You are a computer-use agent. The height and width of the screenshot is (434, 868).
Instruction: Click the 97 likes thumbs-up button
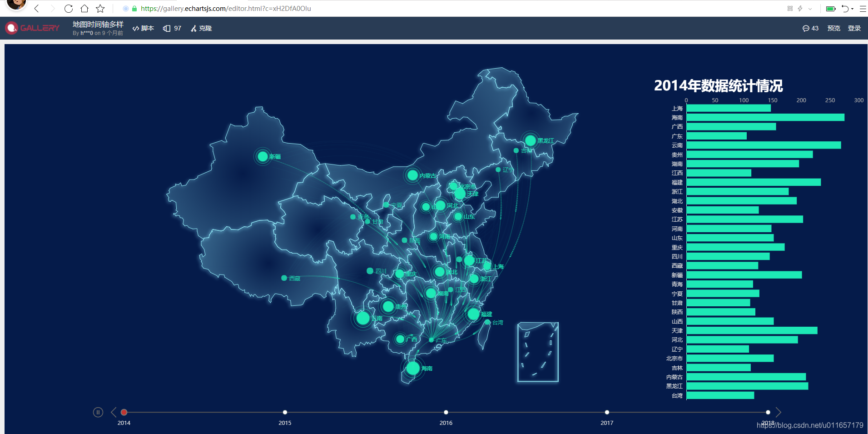(x=172, y=28)
